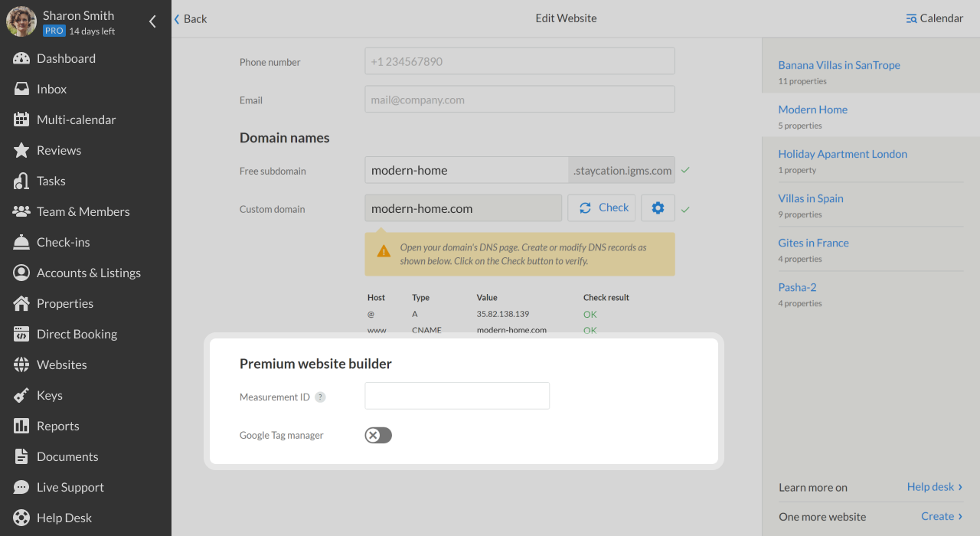
Task: Open the Team & Members people icon
Action: pos(21,211)
